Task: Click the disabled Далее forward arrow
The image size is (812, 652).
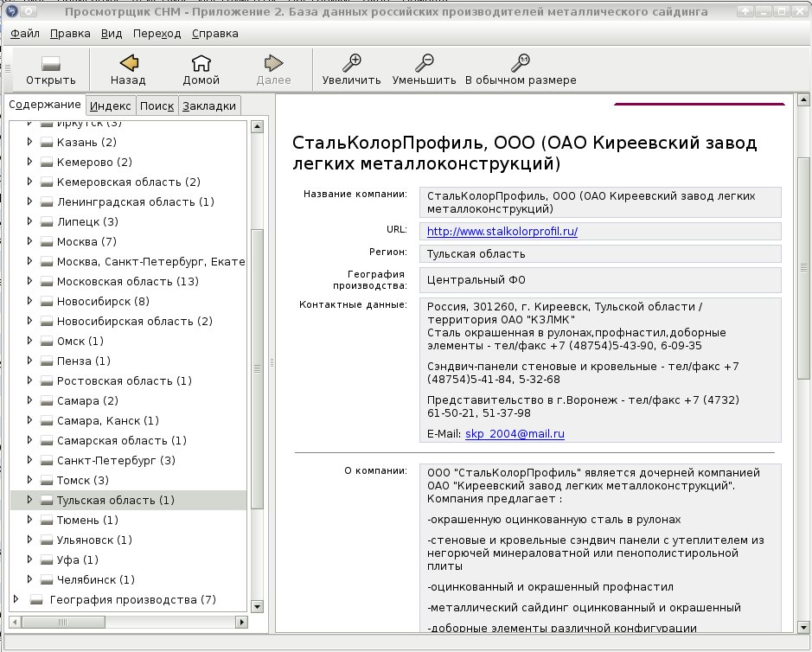Action: coord(273,70)
